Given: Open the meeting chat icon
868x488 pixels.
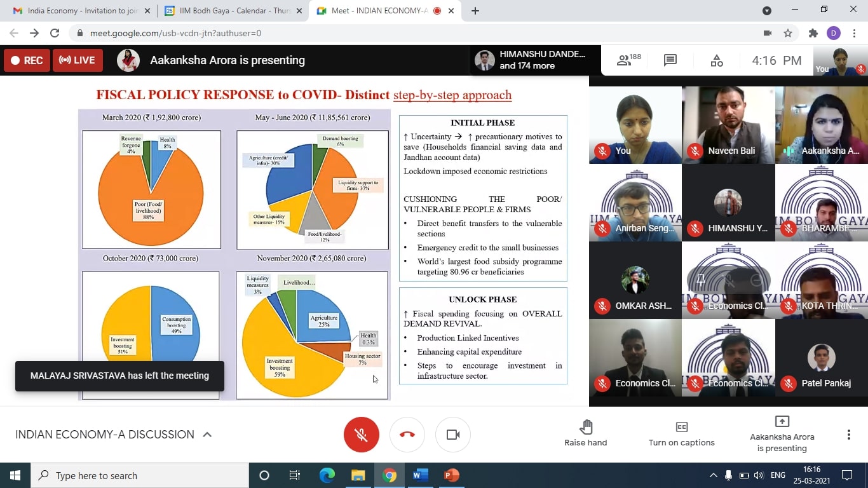Looking at the screenshot, I should [670, 60].
